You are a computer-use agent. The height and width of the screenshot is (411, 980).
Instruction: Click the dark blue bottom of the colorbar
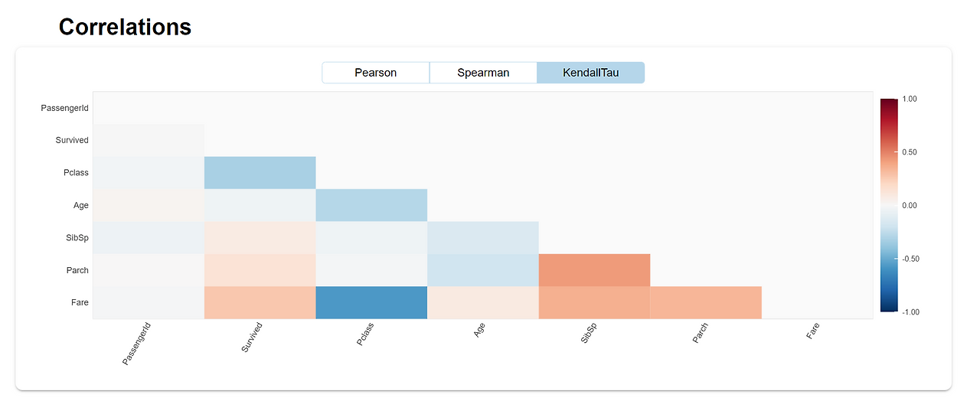[888, 308]
